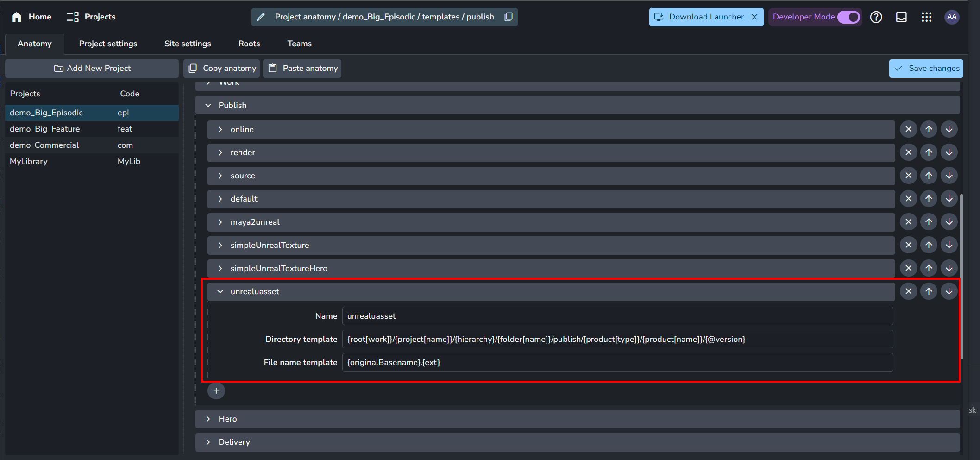This screenshot has width=980, height=460.
Task: Dismiss the Download Launcher banner
Action: click(x=754, y=17)
